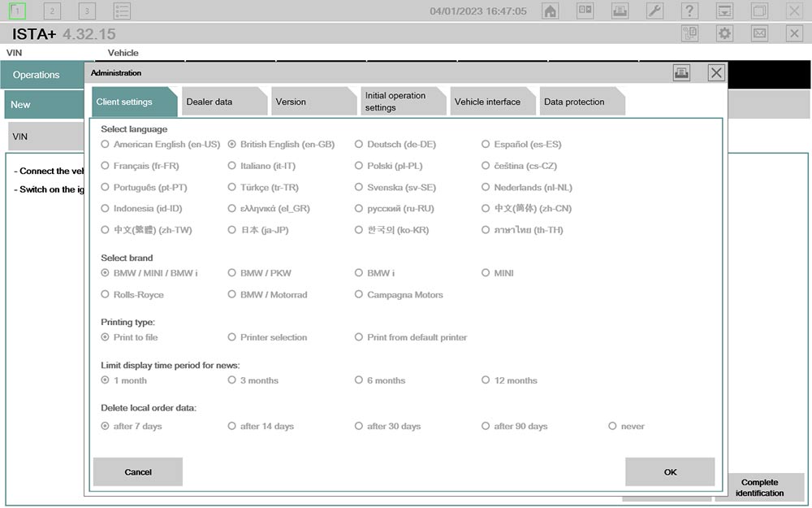Confirm settings with the OK button
The height and width of the screenshot is (508, 812).
(x=670, y=471)
